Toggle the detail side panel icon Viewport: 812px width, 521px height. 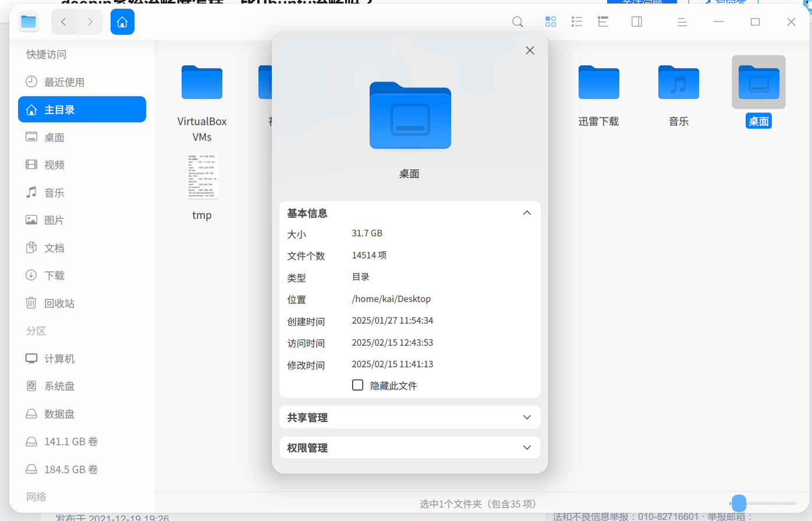637,22
